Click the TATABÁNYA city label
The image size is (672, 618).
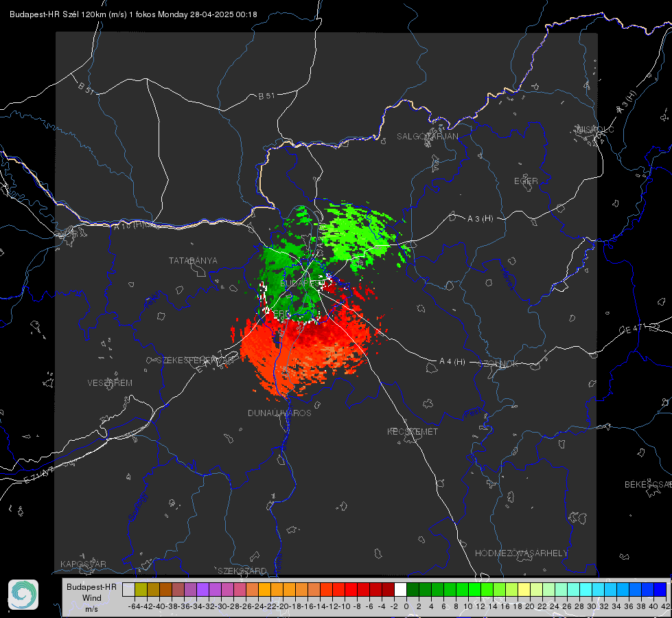tap(193, 261)
